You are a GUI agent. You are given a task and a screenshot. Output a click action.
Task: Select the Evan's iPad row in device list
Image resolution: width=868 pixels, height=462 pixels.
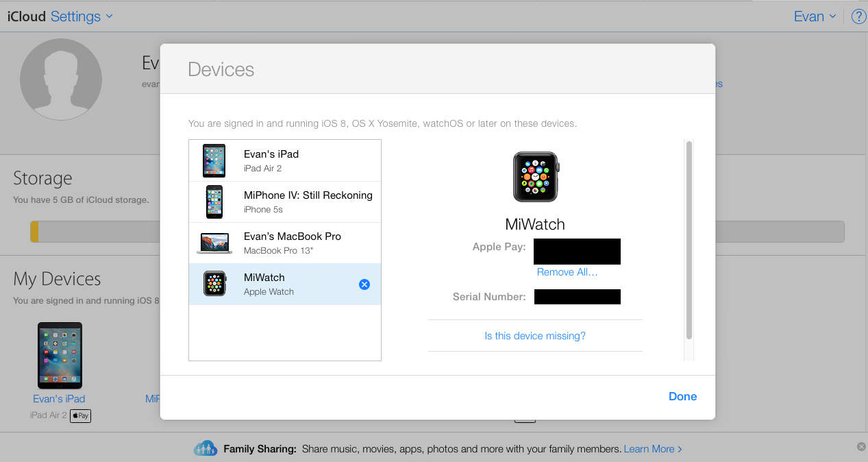pyautogui.click(x=285, y=160)
